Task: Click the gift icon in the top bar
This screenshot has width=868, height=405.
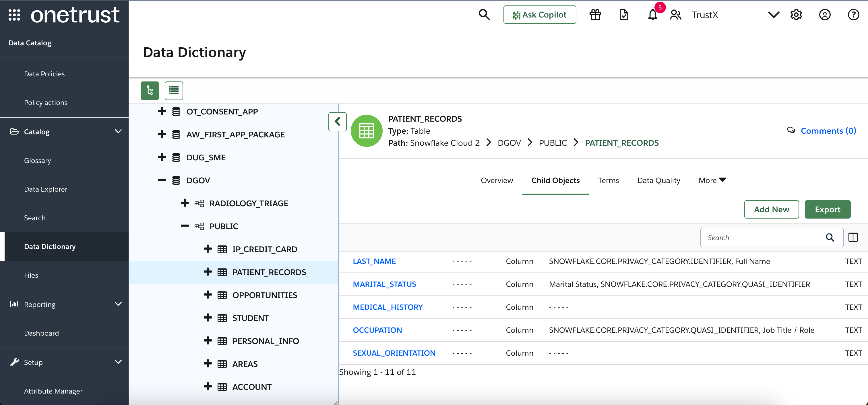Action: (x=595, y=15)
